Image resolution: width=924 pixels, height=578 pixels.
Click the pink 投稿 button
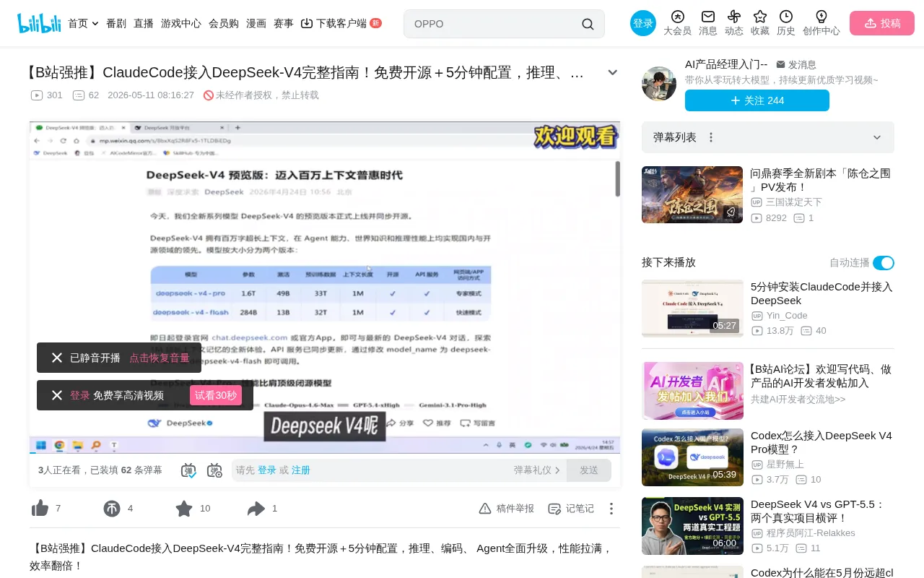click(882, 23)
